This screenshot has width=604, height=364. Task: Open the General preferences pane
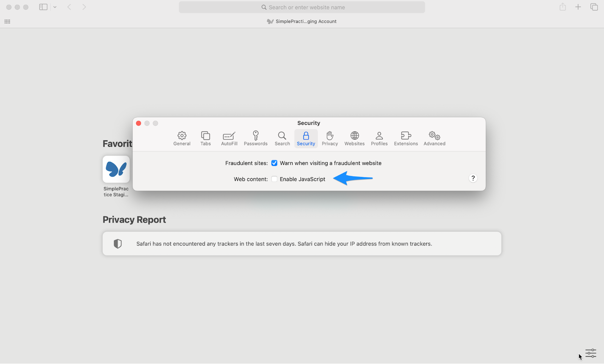point(182,138)
